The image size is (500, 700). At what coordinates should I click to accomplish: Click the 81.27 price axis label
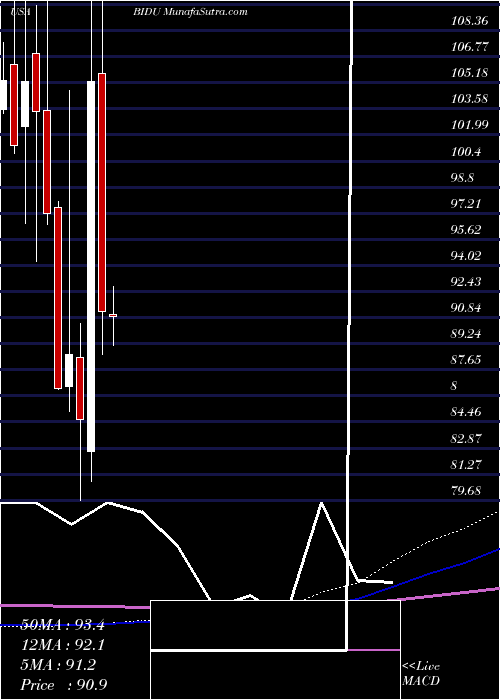tap(467, 464)
